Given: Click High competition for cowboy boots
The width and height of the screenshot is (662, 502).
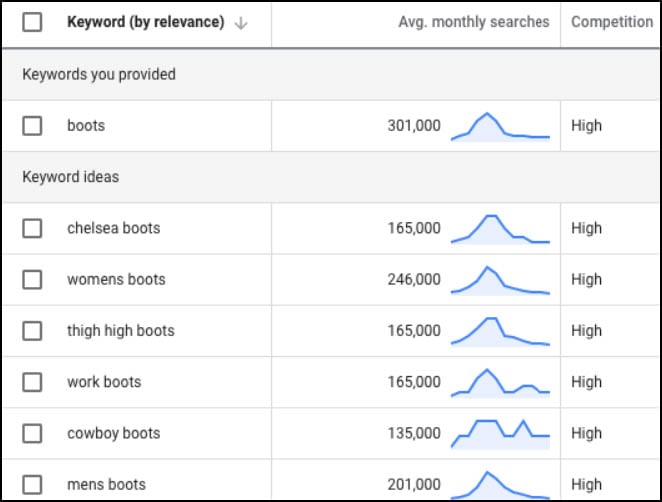Looking at the screenshot, I should pos(586,434).
